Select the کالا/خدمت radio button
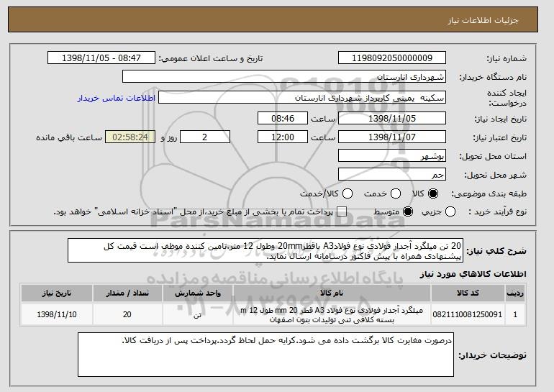Viewport: 554px width, 392px height. (348, 193)
